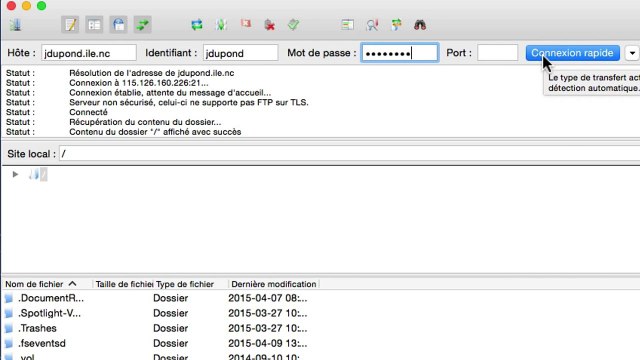Reconnect to the last server icon
This screenshot has height=360, width=640.
(293, 25)
